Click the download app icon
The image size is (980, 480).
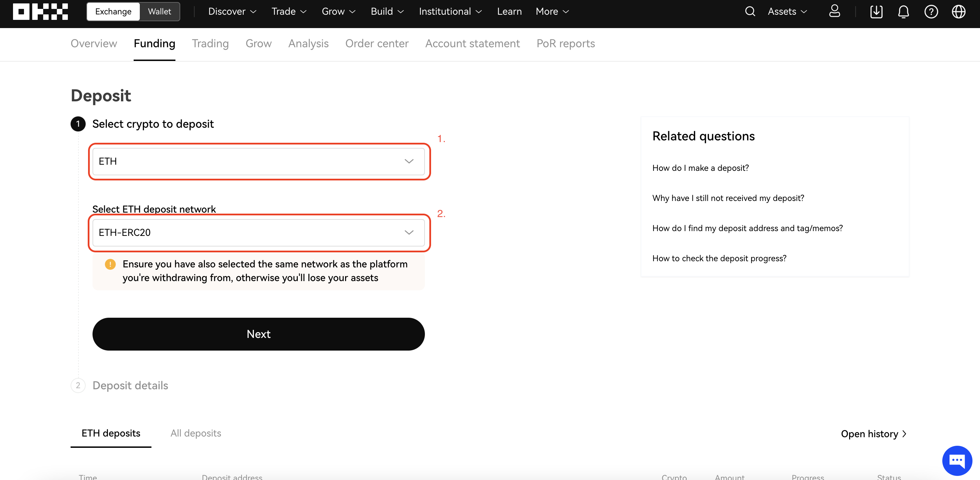point(876,11)
